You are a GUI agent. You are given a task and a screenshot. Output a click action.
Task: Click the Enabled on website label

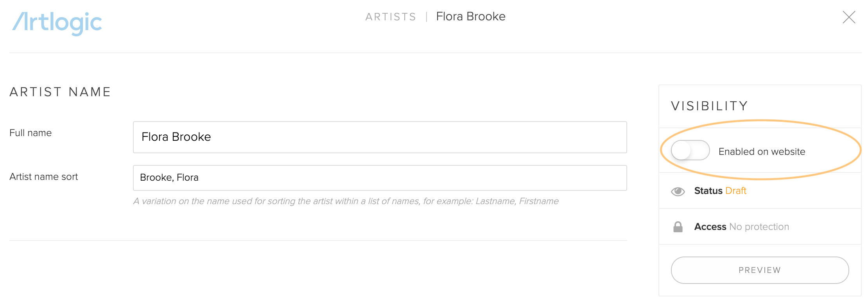coord(762,152)
